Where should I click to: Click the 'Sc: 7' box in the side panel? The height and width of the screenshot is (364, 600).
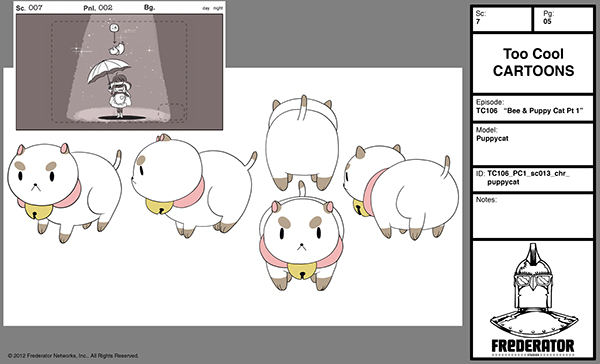click(502, 18)
